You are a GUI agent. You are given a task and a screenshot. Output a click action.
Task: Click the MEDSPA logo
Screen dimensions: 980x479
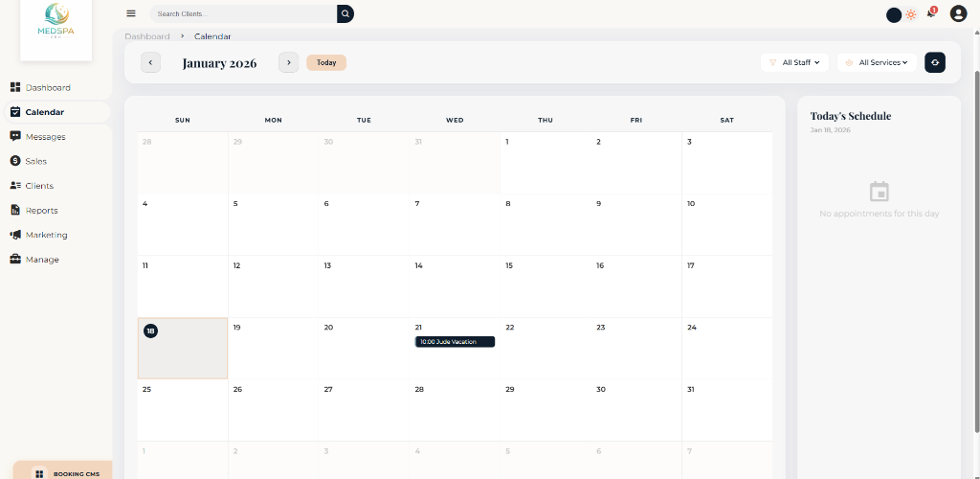(56, 21)
